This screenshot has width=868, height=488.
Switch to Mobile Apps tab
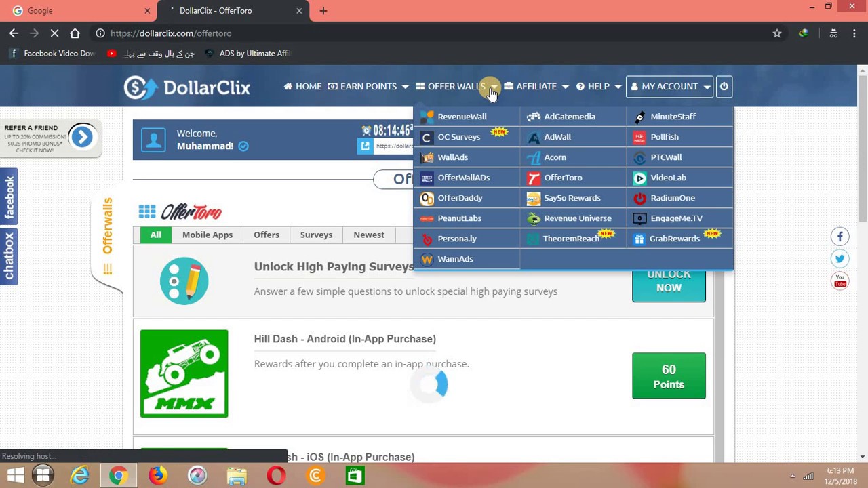pos(208,235)
